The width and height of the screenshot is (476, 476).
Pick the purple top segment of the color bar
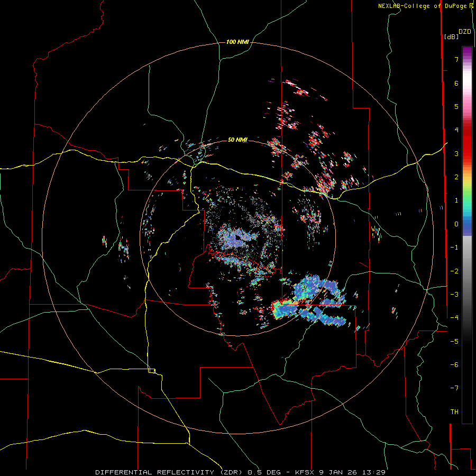pos(467,52)
